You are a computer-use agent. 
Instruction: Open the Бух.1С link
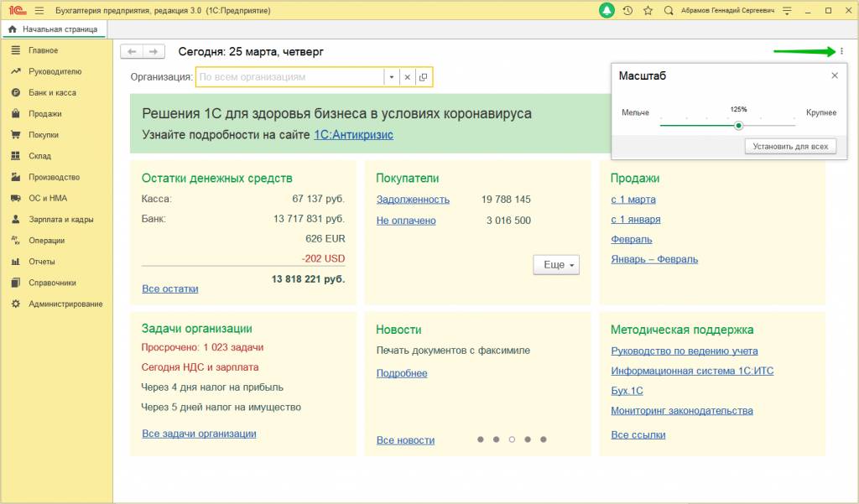(627, 391)
